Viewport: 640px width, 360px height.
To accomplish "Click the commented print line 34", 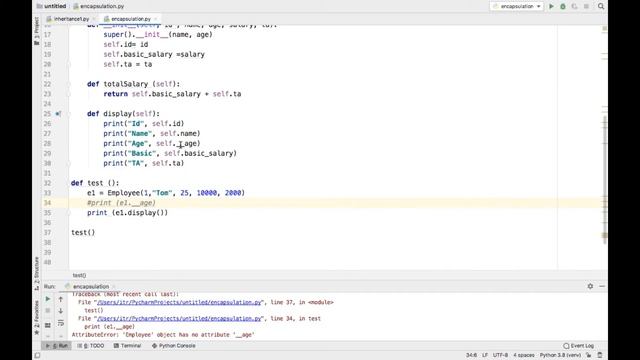I will point(121,203).
